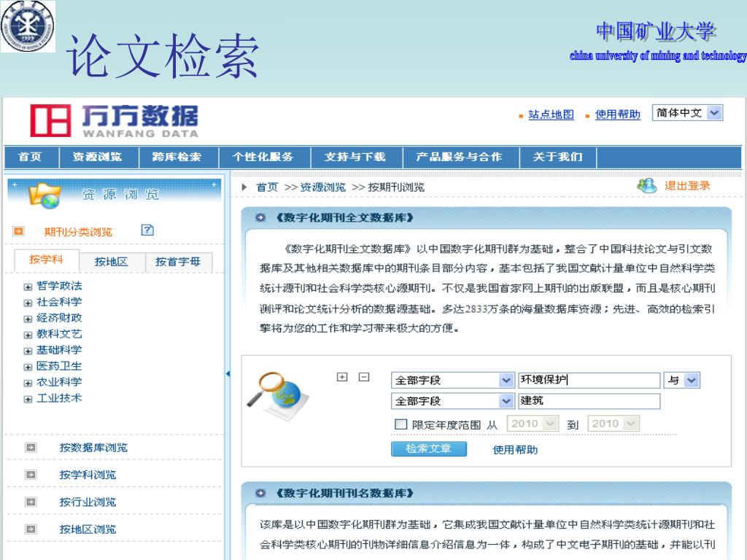Open the 首页 menu item
The width and height of the screenshot is (747, 560).
(31, 157)
